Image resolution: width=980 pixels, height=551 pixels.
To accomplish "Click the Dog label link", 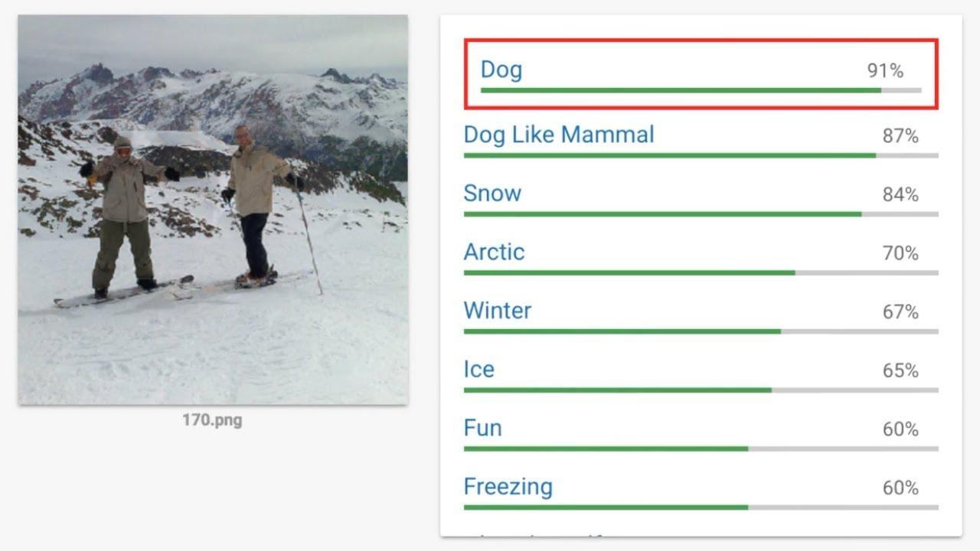I will [x=501, y=70].
